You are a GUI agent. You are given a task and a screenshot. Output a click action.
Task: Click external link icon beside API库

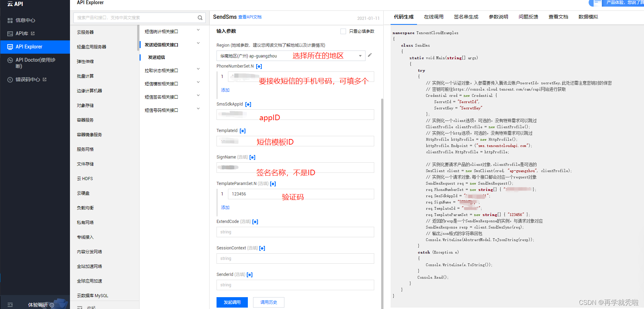(33, 33)
